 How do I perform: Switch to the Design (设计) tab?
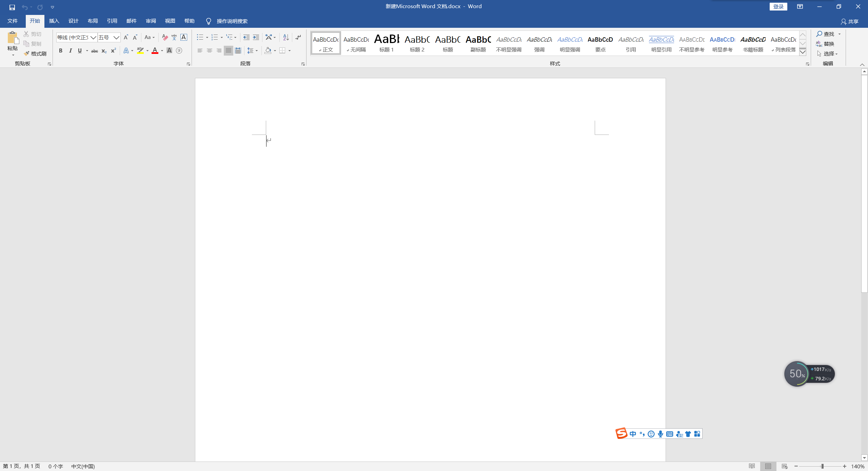(74, 21)
